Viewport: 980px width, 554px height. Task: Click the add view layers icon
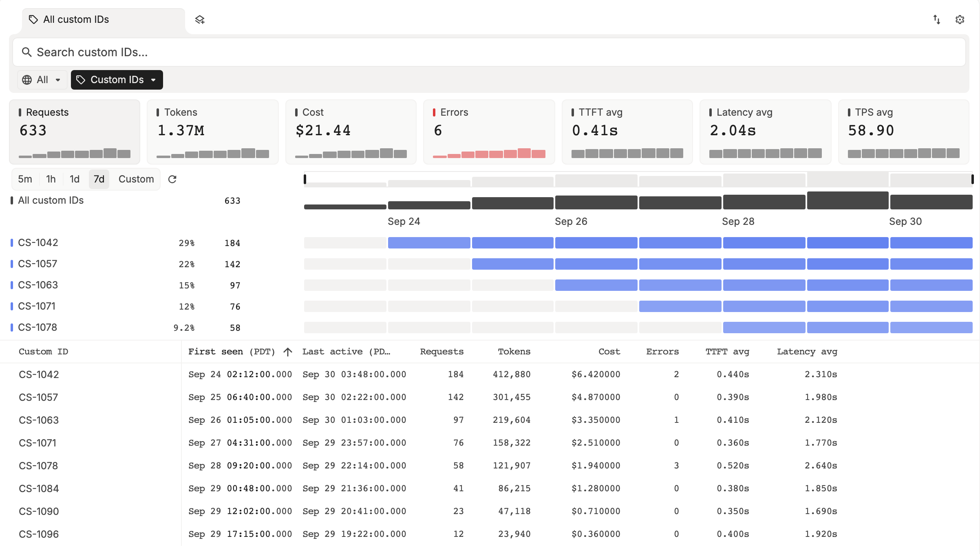tap(199, 20)
